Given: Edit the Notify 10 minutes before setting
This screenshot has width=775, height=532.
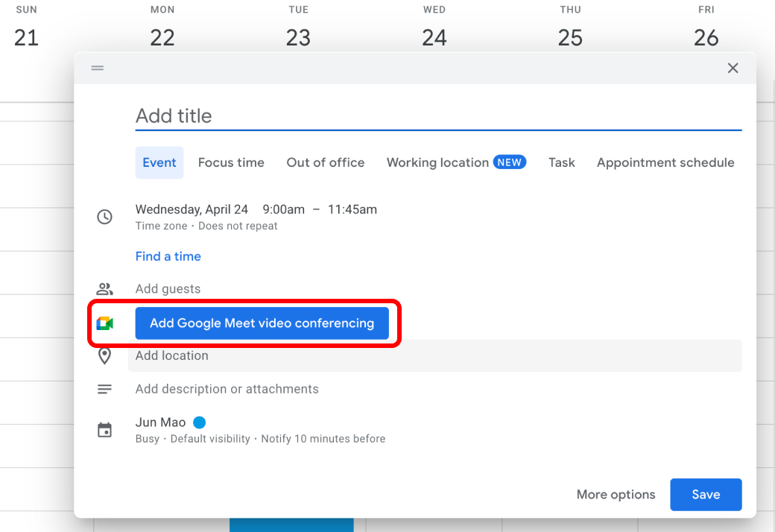Looking at the screenshot, I should (323, 439).
